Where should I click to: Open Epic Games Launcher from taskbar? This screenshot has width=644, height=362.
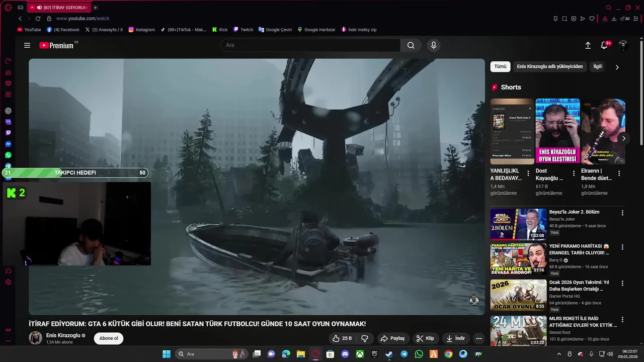pos(374,354)
